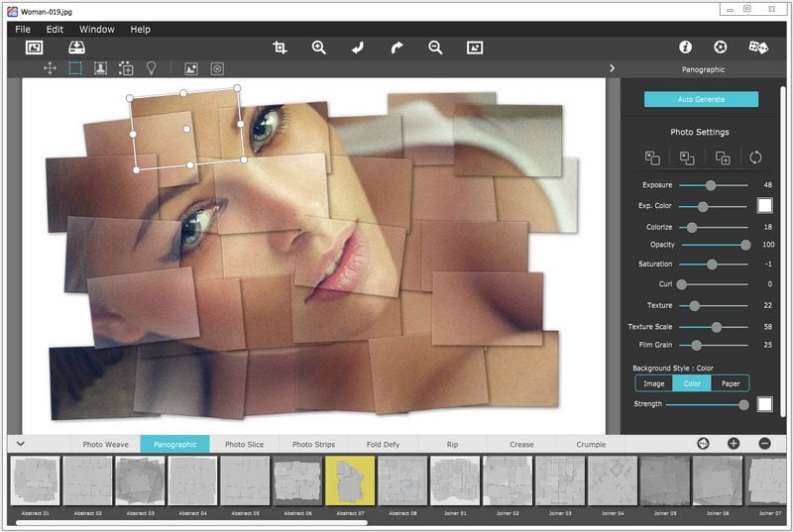The height and width of the screenshot is (532, 793).
Task: Open the Window menu
Action: [96, 30]
